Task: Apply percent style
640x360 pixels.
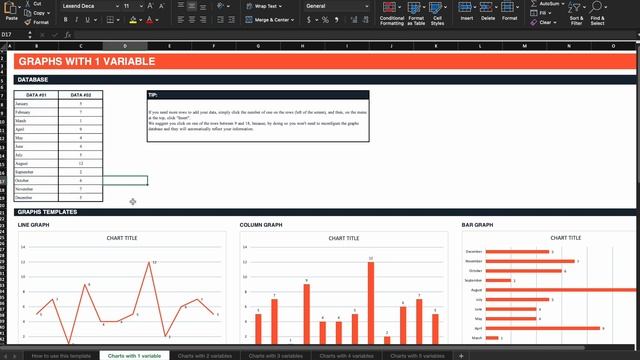Action: pos(325,20)
